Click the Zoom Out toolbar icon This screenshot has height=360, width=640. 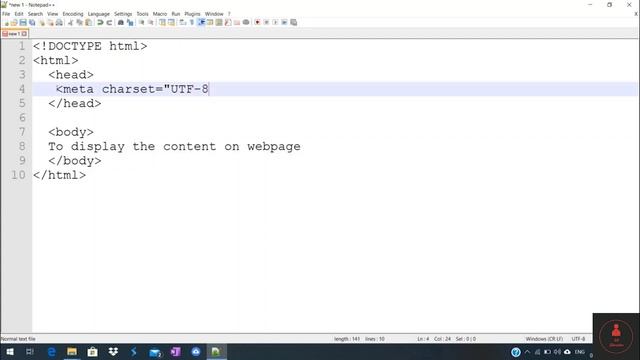pyautogui.click(x=151, y=22)
